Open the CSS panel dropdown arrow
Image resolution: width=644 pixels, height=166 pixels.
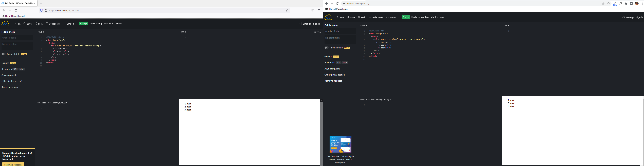(x=186, y=32)
